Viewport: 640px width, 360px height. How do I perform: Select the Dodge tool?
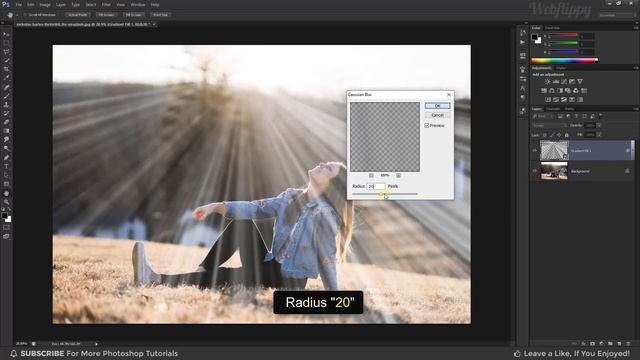tap(6, 149)
